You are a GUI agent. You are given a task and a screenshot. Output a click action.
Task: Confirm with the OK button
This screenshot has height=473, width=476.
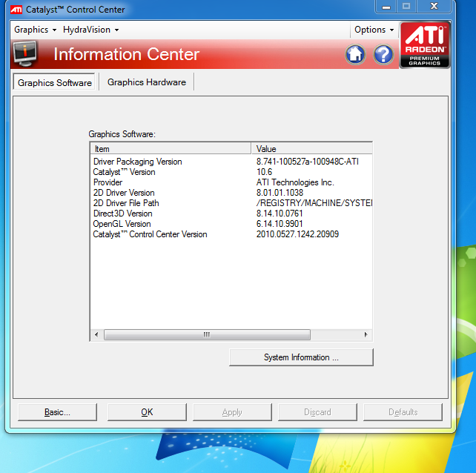pyautogui.click(x=147, y=412)
